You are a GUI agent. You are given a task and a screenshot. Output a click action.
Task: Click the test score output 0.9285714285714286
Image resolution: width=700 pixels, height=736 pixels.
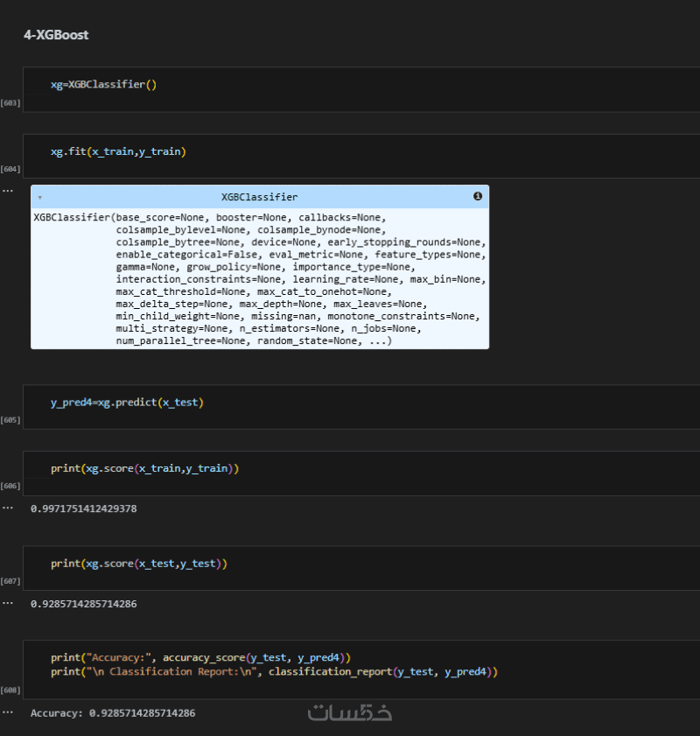pos(83,604)
